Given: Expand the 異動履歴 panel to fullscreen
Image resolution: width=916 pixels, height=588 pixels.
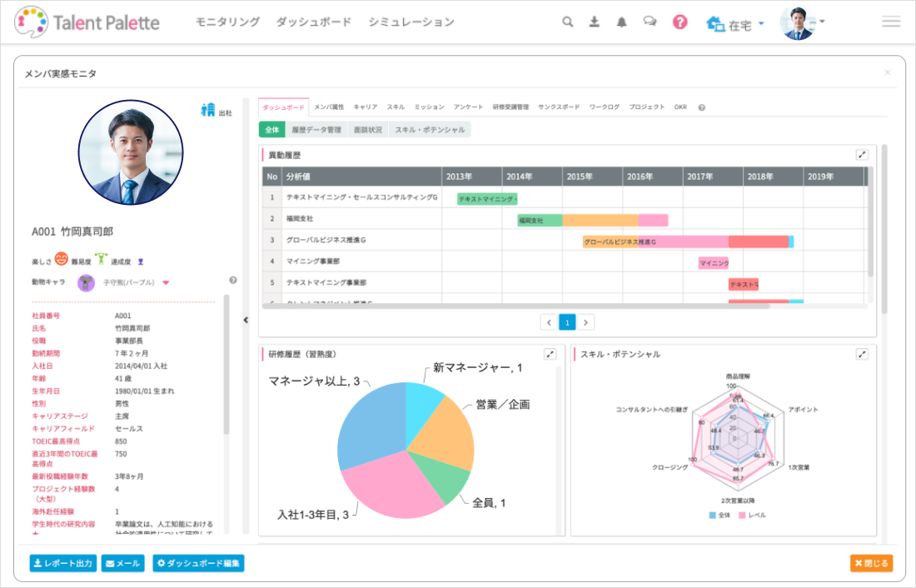Looking at the screenshot, I should (862, 155).
